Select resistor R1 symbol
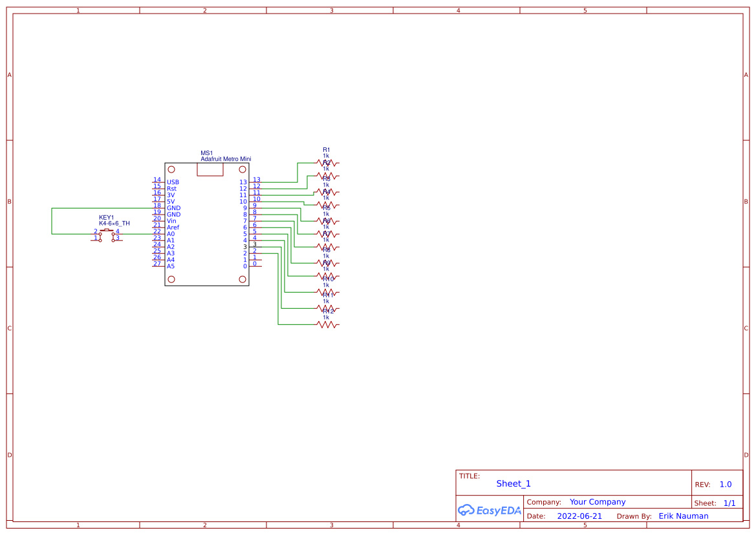Image resolution: width=756 pixels, height=535 pixels. pyautogui.click(x=327, y=163)
